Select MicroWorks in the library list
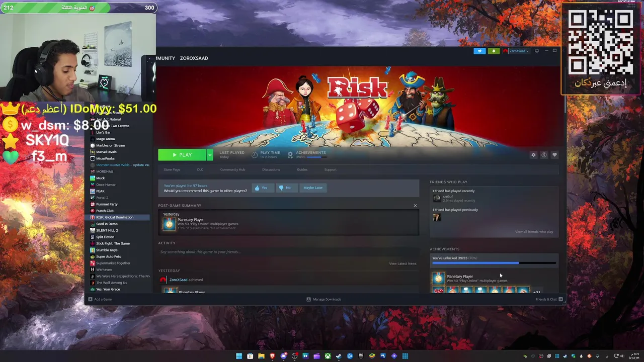 tap(105, 158)
